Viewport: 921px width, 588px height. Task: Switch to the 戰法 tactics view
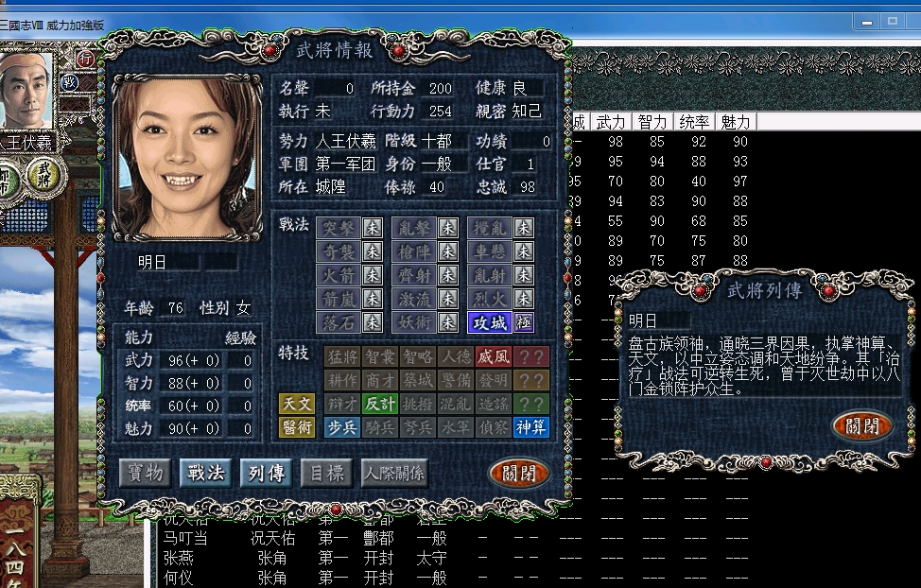205,473
